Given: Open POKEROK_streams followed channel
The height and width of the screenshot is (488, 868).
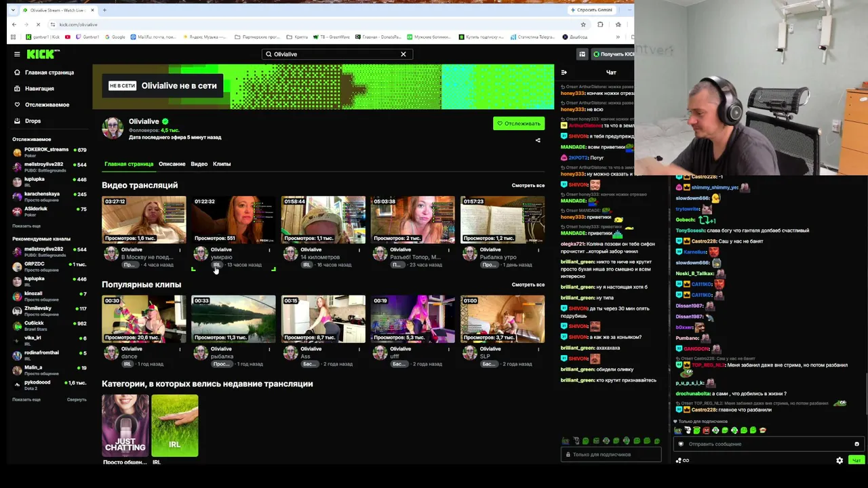Looking at the screenshot, I should pos(50,152).
